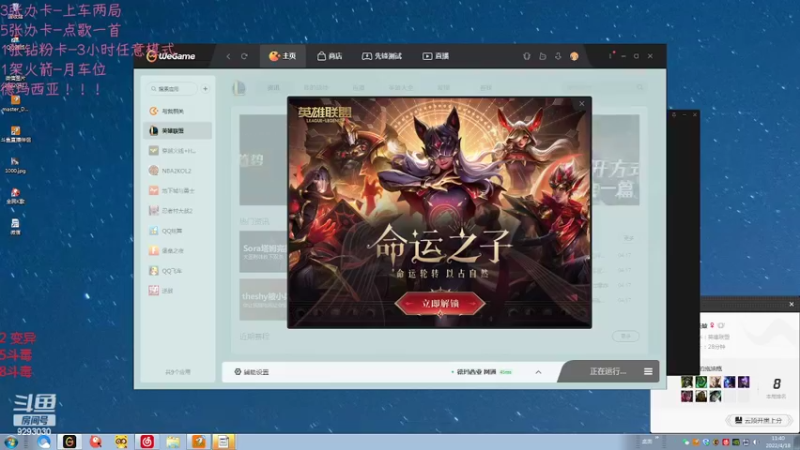Open the owl-face app in taskbar

[x=121, y=442]
